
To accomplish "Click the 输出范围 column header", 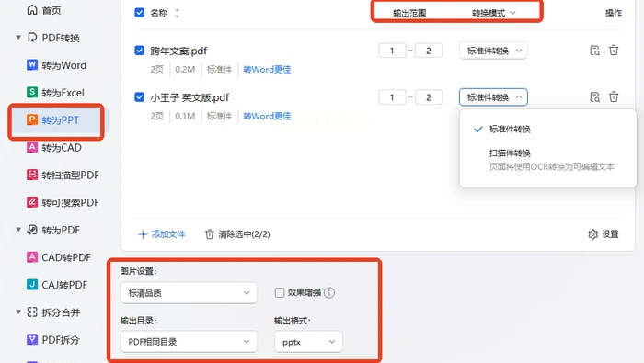I will [409, 13].
